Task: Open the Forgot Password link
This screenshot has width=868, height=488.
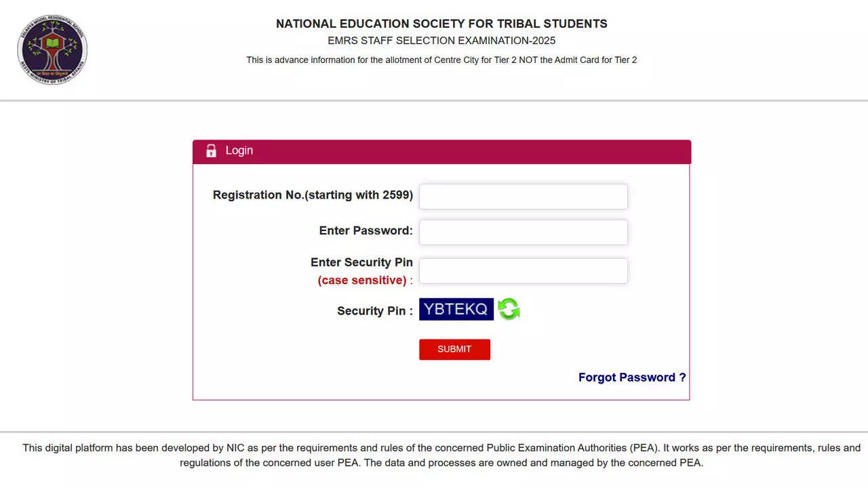Action: [x=631, y=377]
